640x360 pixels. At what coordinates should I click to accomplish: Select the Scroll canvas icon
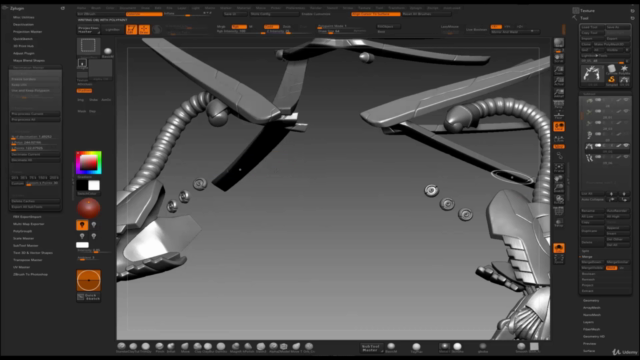click(559, 58)
